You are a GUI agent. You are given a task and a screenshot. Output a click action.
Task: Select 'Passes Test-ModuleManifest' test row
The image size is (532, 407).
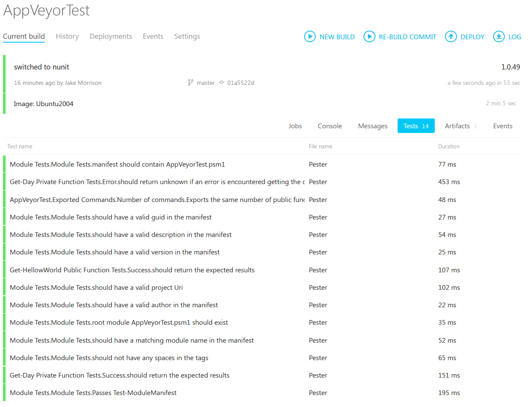pyautogui.click(x=262, y=393)
